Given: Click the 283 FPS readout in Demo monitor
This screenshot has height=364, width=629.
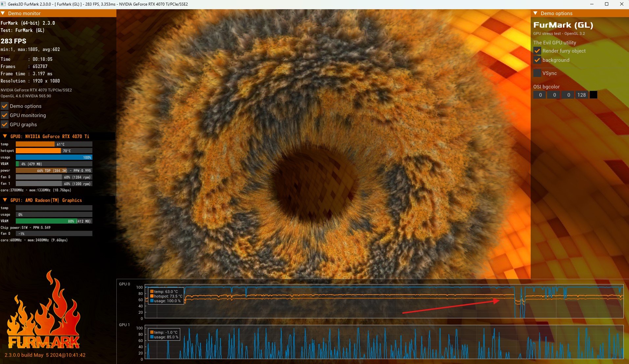Looking at the screenshot, I should coord(13,41).
